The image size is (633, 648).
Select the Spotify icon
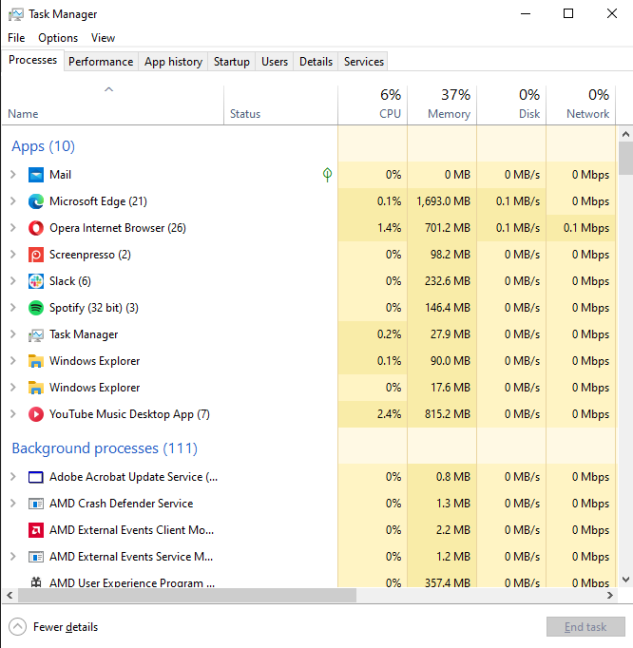point(36,308)
